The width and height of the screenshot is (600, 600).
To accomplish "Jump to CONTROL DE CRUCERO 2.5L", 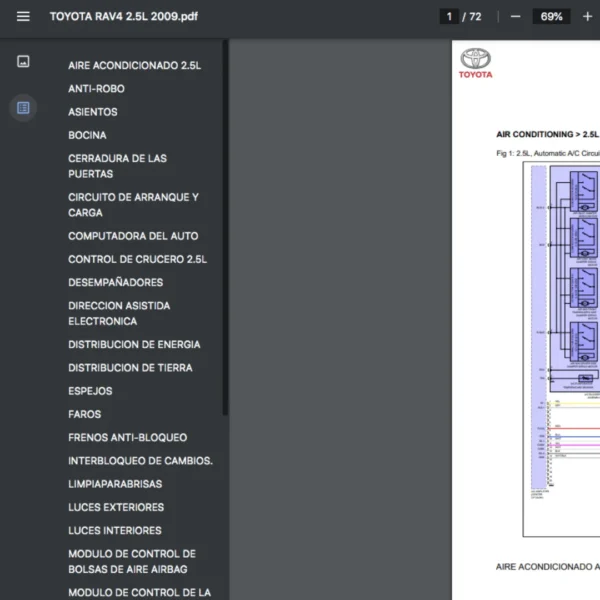I will (137, 259).
